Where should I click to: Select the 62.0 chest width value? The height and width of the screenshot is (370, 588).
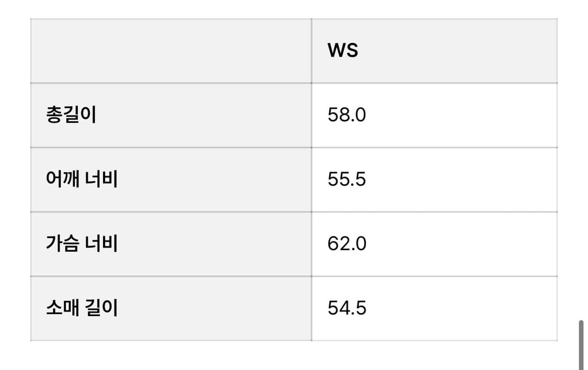pos(347,244)
